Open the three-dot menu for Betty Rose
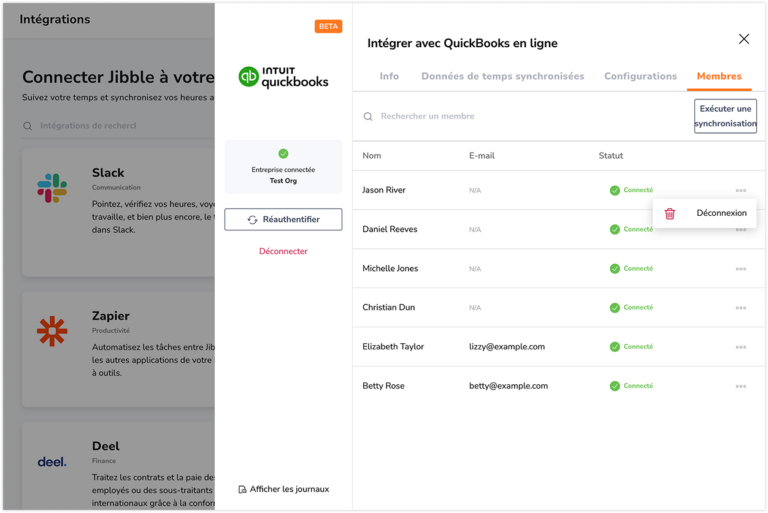Viewport: 768px width, 513px height. tap(740, 386)
